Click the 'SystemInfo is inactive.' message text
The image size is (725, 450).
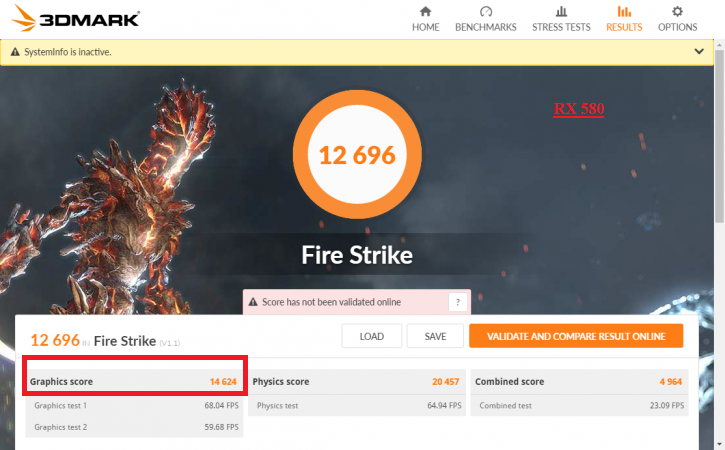tap(68, 52)
